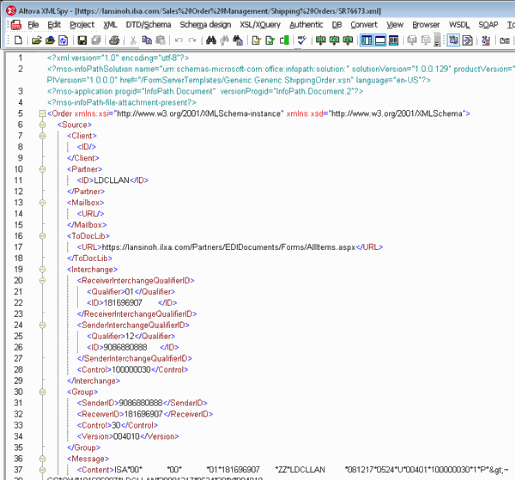Collapse the ToDocLib element fold marker
The width and height of the screenshot is (515, 480).
[x=42, y=236]
